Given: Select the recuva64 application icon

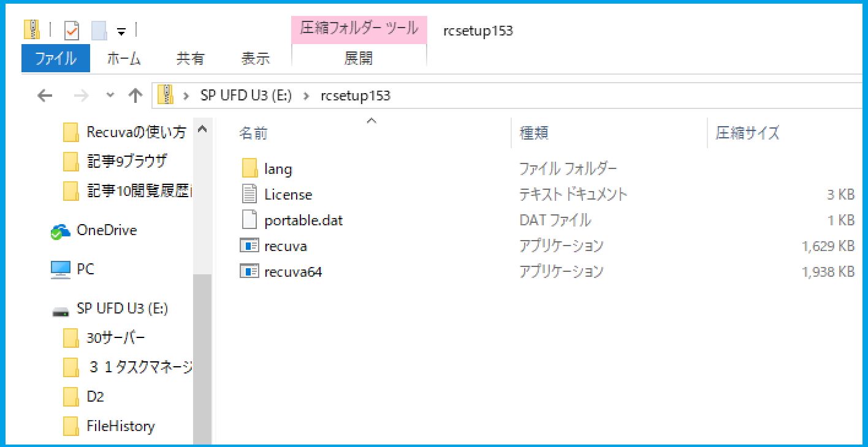Looking at the screenshot, I should 249,271.
